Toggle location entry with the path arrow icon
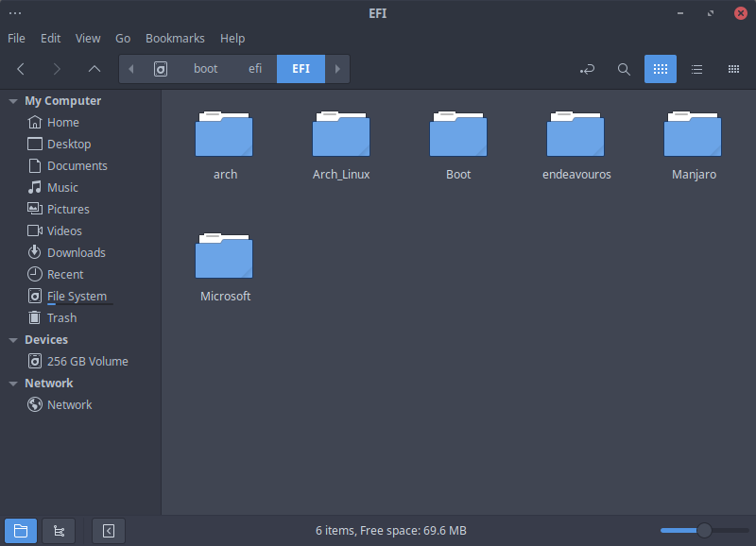The width and height of the screenshot is (756, 546). coord(587,69)
